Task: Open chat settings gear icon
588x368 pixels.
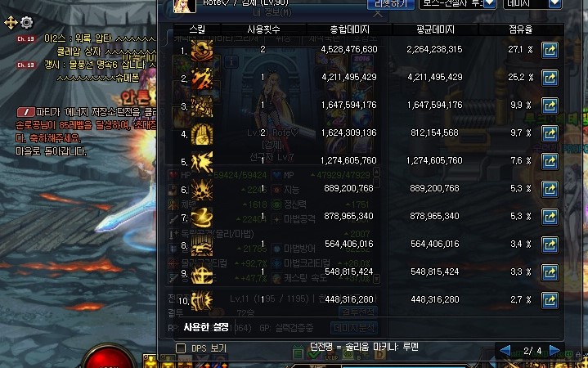Action: (x=27, y=23)
